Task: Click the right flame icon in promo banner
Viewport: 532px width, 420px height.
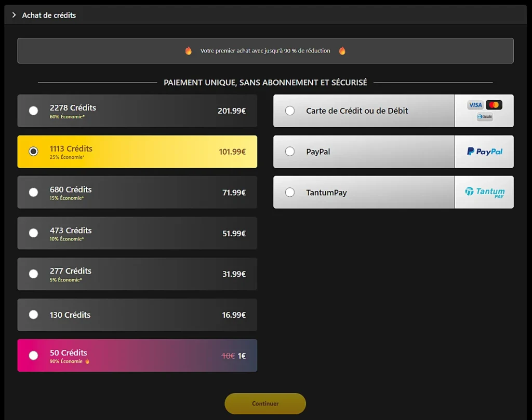Action: pyautogui.click(x=342, y=51)
